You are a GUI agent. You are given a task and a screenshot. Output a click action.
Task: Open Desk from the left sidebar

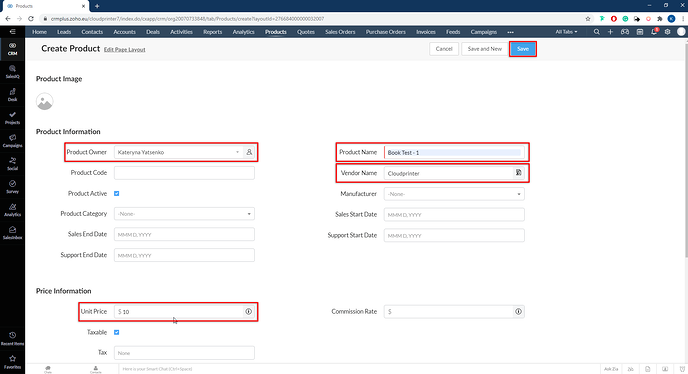(12, 95)
